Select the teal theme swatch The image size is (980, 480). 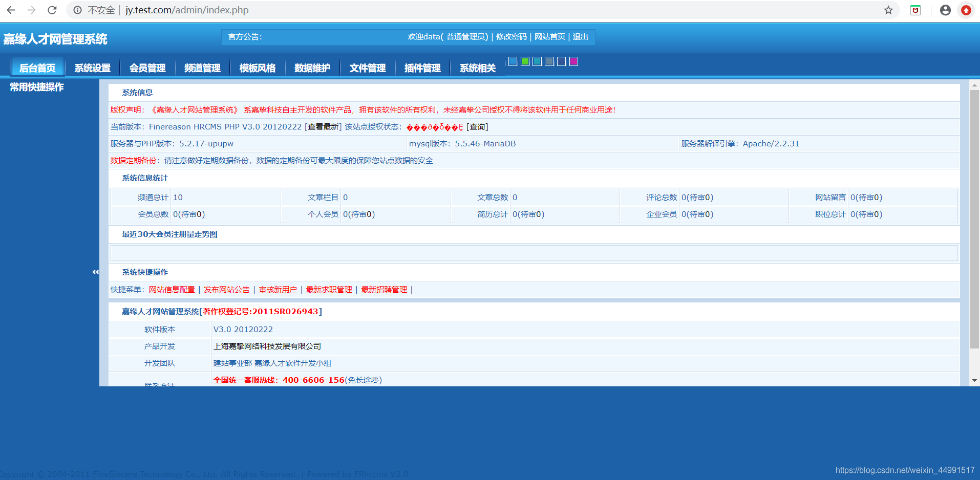click(537, 61)
